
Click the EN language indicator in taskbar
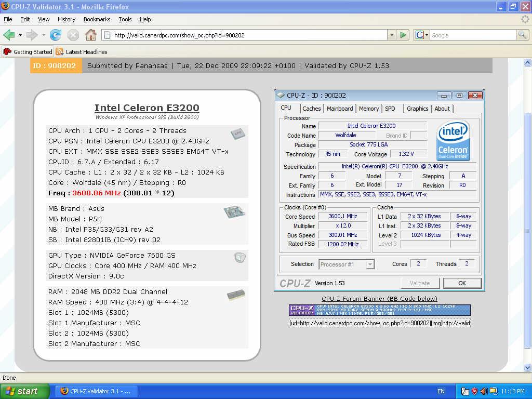pos(441,391)
